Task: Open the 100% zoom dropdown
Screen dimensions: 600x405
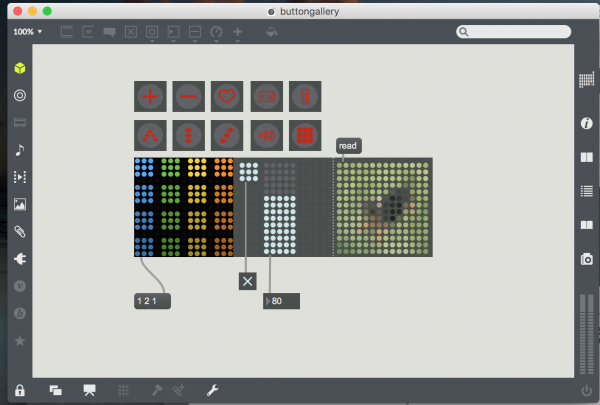Action: pyautogui.click(x=28, y=32)
